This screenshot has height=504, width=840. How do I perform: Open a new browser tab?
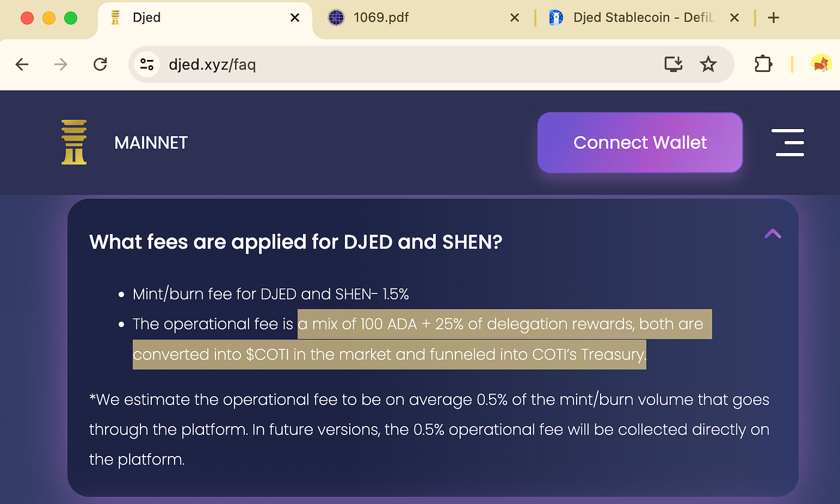(x=773, y=17)
